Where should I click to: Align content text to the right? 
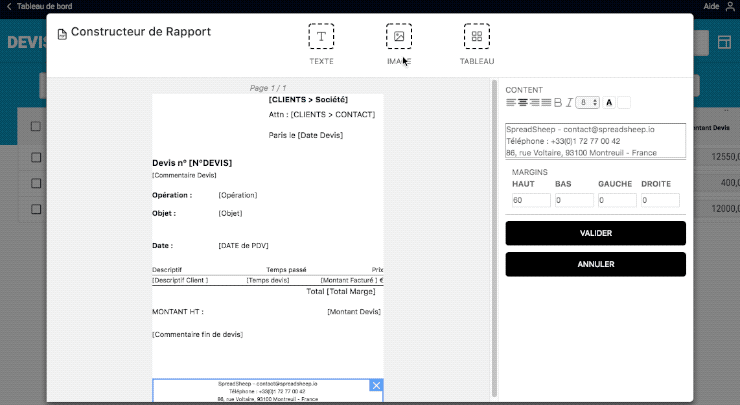coord(534,102)
